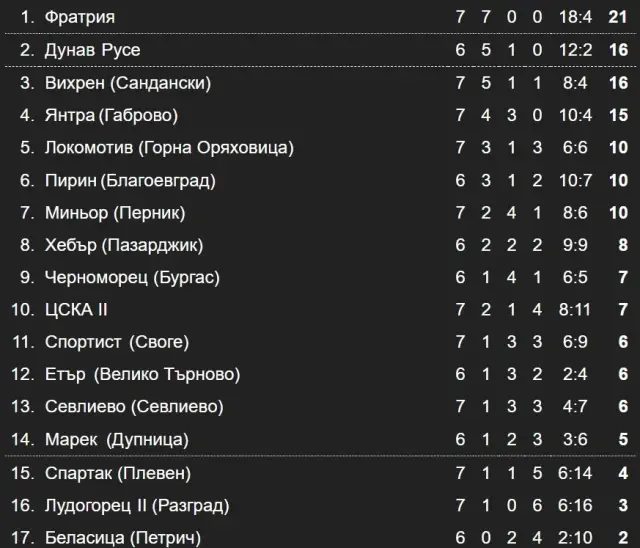Viewport: 640px width, 548px height.
Task: Click Черноморец (Бургас) team name
Action: click(x=132, y=277)
